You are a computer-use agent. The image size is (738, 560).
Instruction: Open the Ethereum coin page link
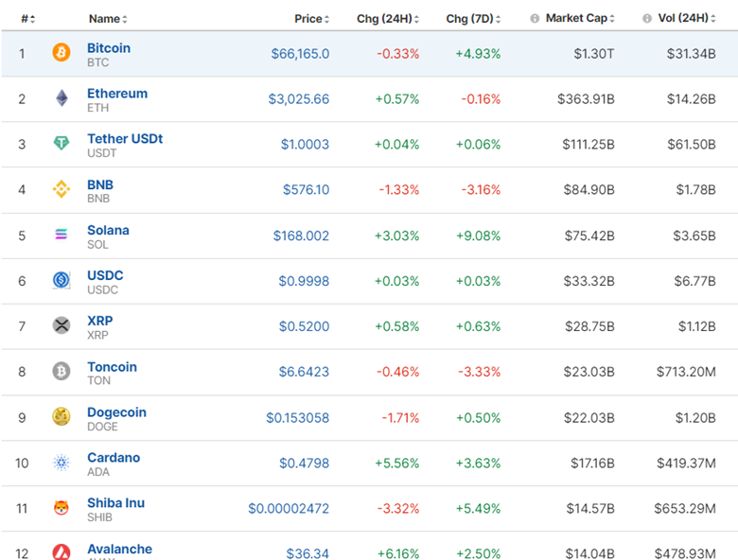(x=117, y=94)
